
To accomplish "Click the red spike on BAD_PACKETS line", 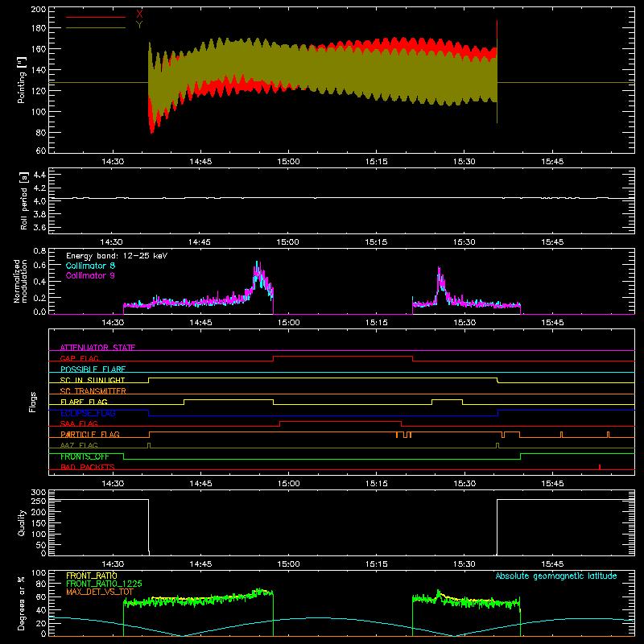I will pyautogui.click(x=600, y=467).
